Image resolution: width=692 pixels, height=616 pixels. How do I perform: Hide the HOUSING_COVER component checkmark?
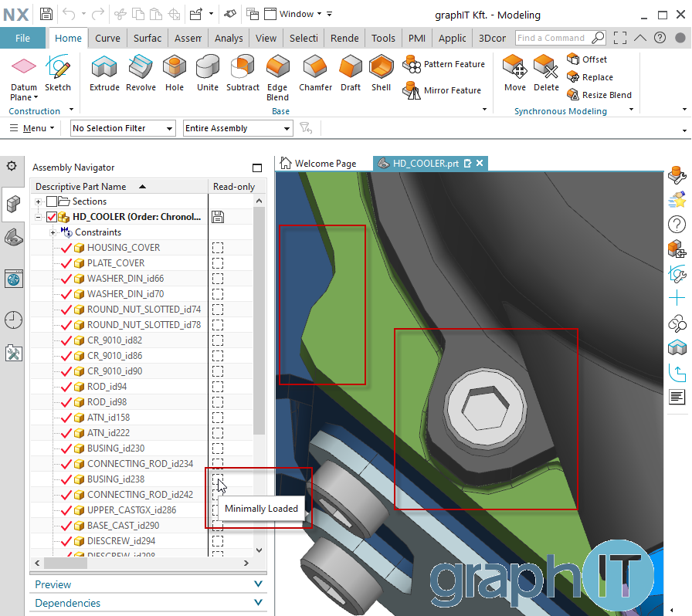pyautogui.click(x=66, y=248)
